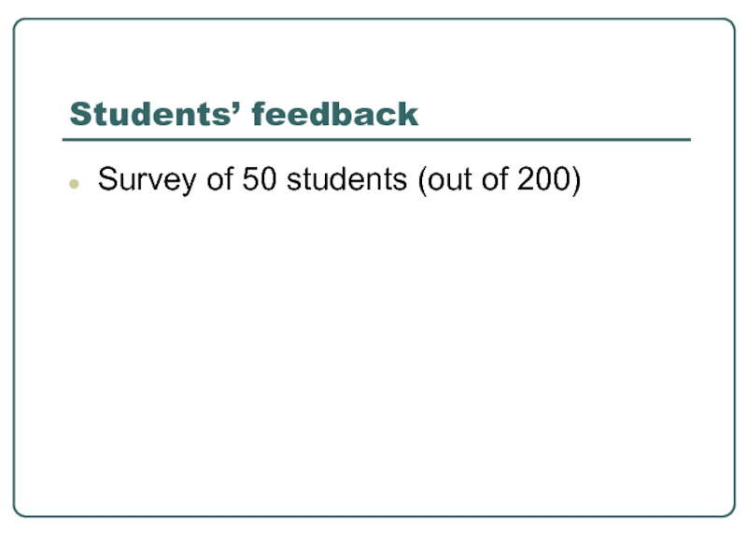Click the second "of" before 200
The height and width of the screenshot is (560, 747).
[x=489, y=179]
